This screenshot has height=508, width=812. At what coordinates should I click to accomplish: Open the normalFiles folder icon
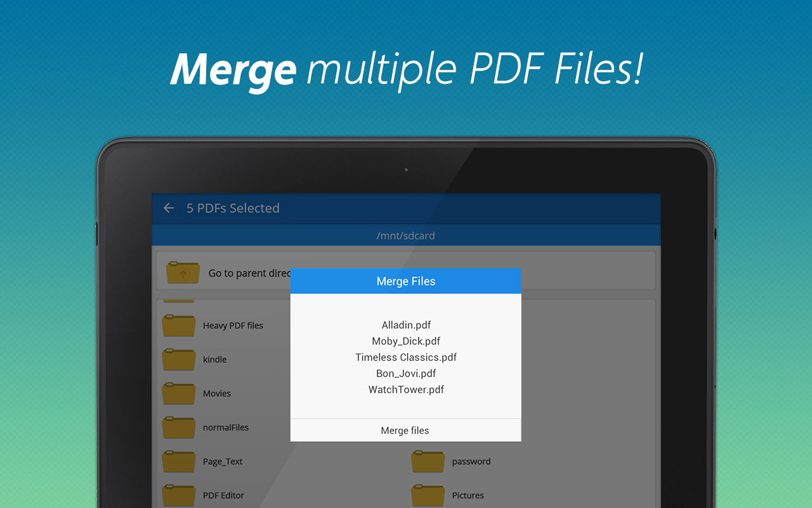pos(178,427)
